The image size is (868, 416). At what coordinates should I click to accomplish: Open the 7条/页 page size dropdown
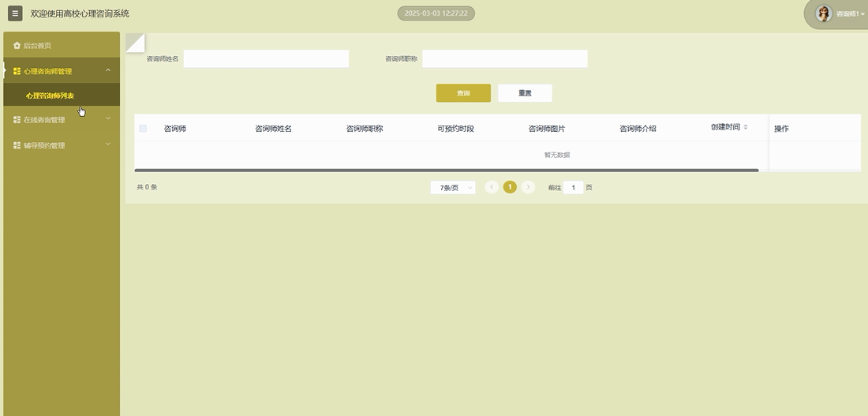(x=453, y=188)
